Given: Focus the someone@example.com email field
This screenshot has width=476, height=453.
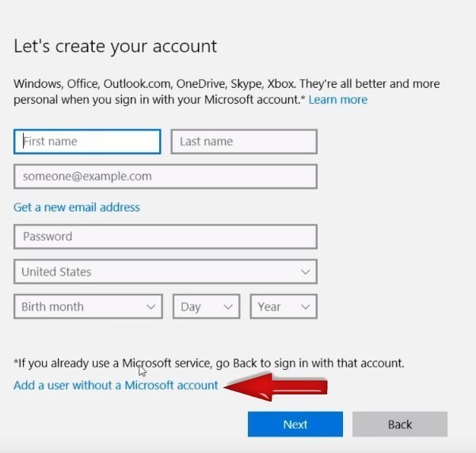Looking at the screenshot, I should click(x=166, y=177).
